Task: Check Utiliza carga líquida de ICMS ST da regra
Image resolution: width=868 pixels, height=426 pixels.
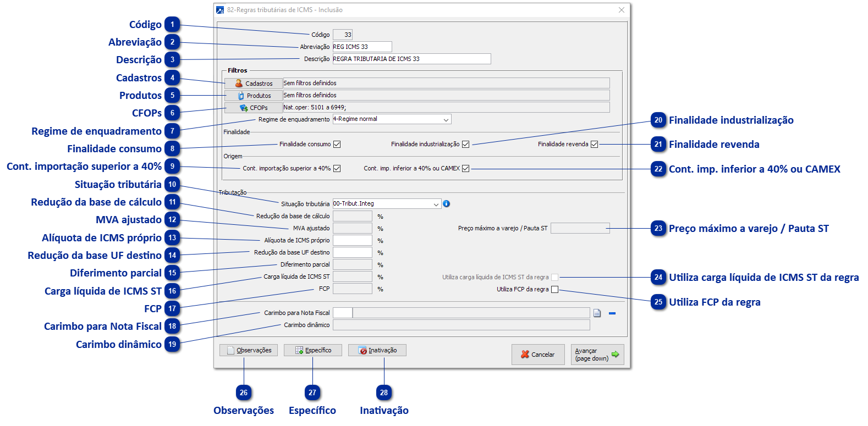Action: [x=554, y=278]
